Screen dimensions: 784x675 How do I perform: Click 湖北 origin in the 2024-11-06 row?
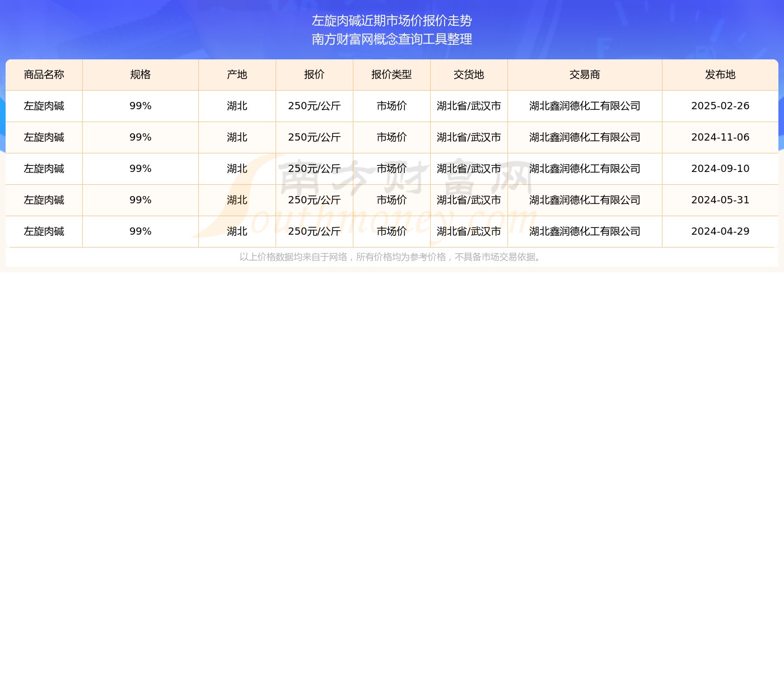tap(237, 137)
